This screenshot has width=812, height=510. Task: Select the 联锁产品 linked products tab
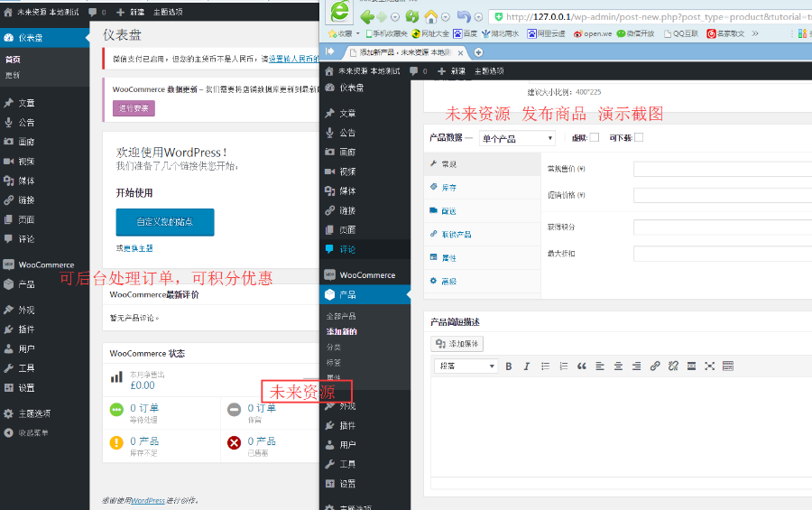482,235
